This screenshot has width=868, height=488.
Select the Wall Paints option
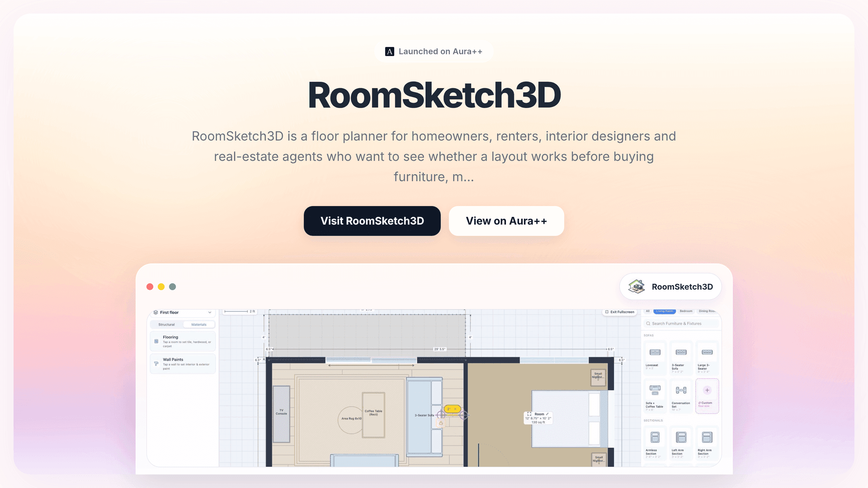183,364
